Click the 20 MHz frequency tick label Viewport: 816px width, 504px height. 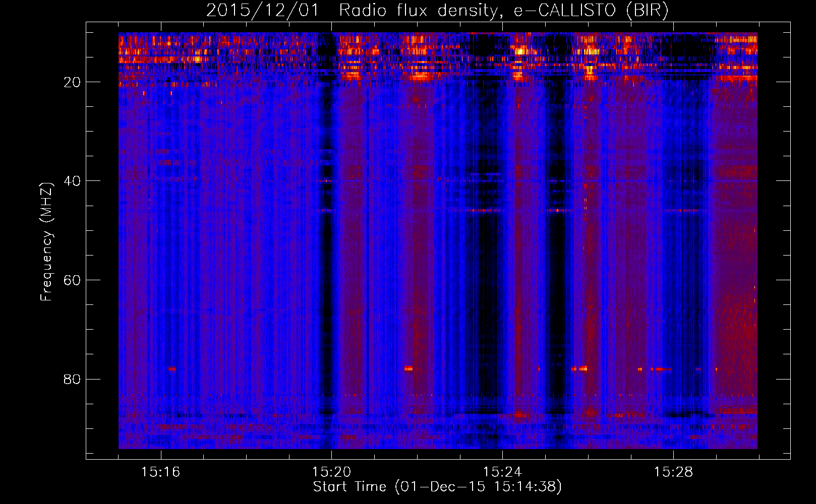coord(72,82)
